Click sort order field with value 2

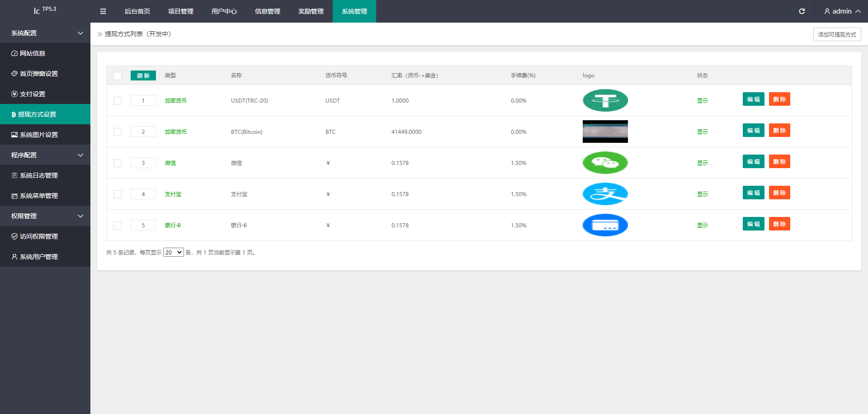[x=143, y=132]
